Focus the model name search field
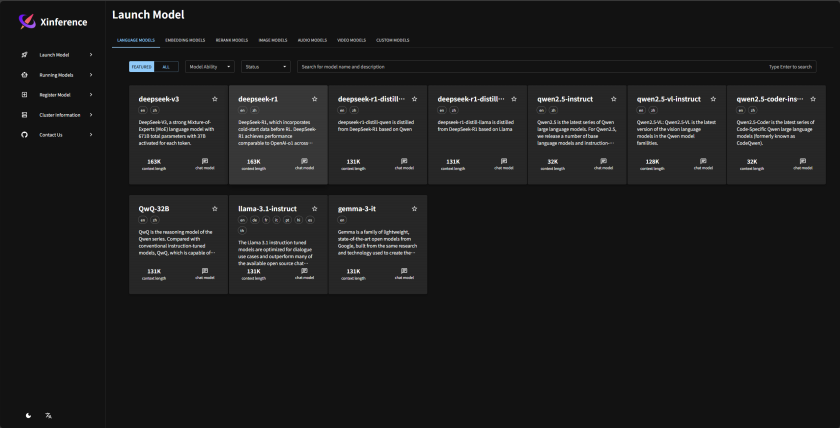840x428 pixels. coord(557,67)
